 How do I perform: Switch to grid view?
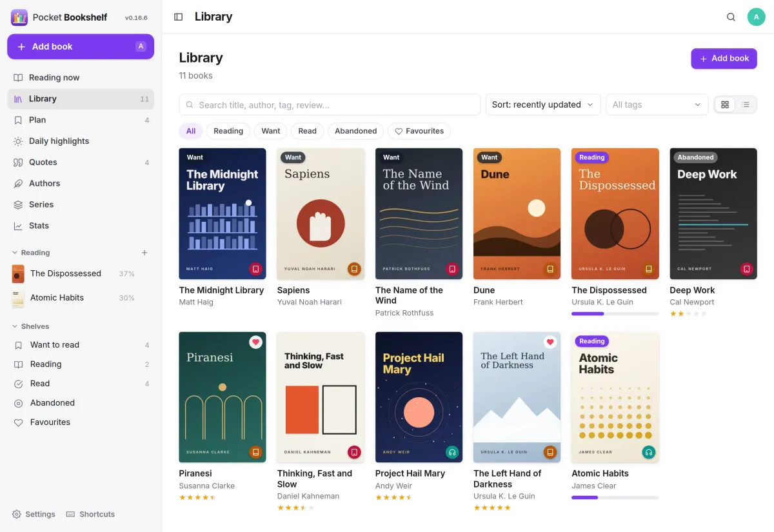point(725,104)
